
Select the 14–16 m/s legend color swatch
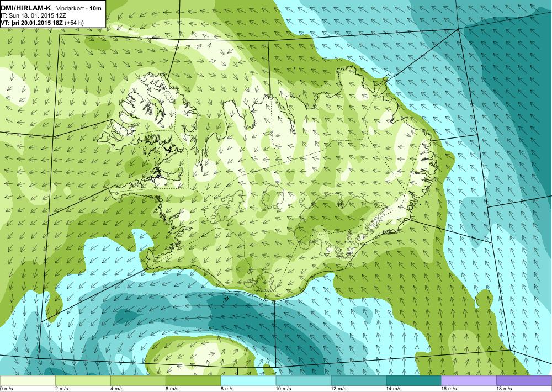[x=413, y=381]
